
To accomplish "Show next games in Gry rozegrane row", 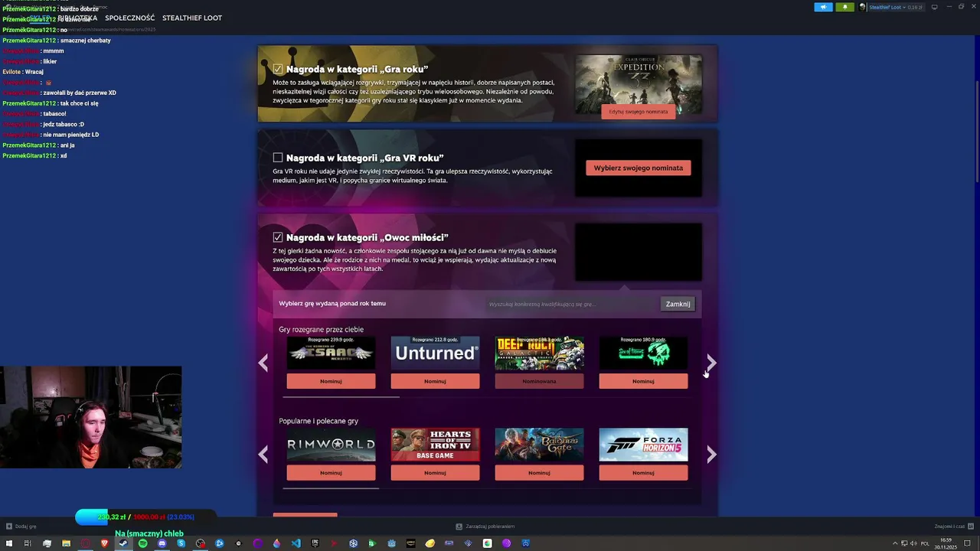I will coord(711,363).
